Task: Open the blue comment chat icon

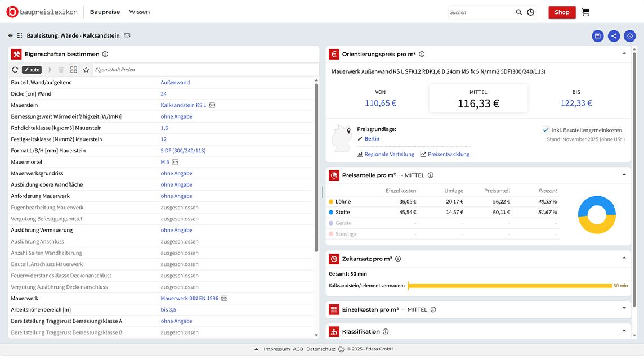Action: [x=630, y=36]
